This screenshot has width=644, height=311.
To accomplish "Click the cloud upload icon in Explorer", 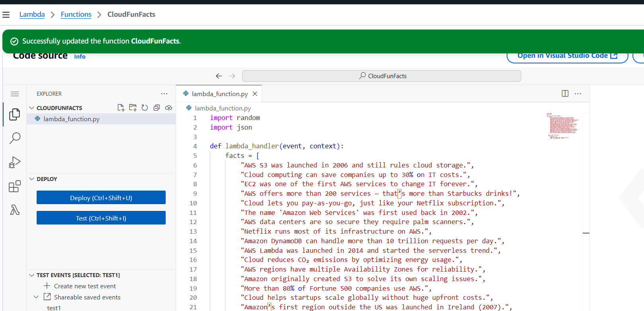I will [x=169, y=108].
